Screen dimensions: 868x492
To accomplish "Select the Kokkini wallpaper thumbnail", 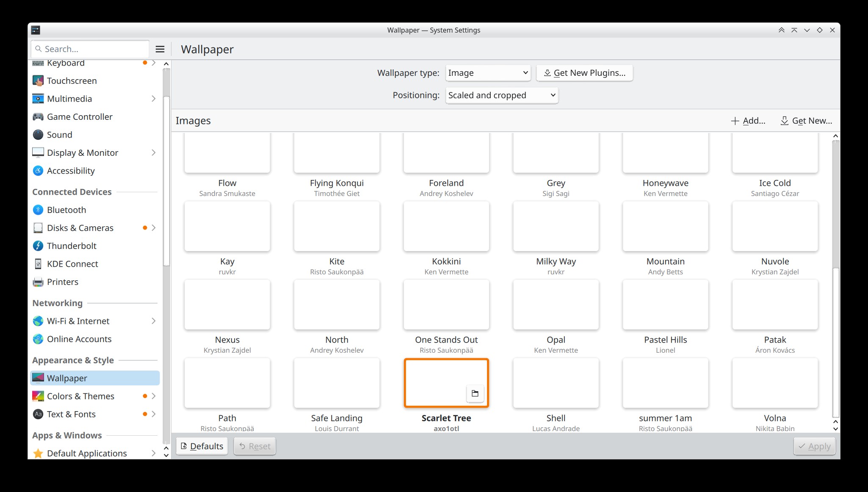I will (446, 226).
